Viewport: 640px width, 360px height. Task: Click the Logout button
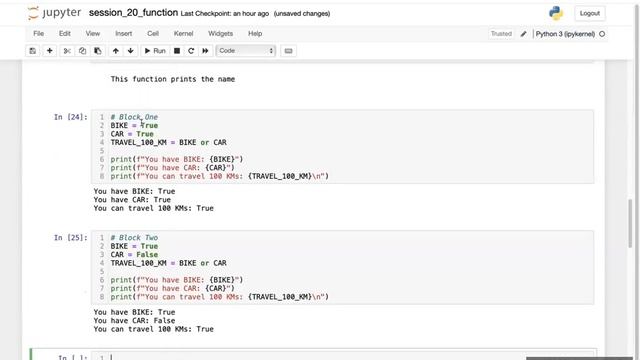click(x=590, y=13)
